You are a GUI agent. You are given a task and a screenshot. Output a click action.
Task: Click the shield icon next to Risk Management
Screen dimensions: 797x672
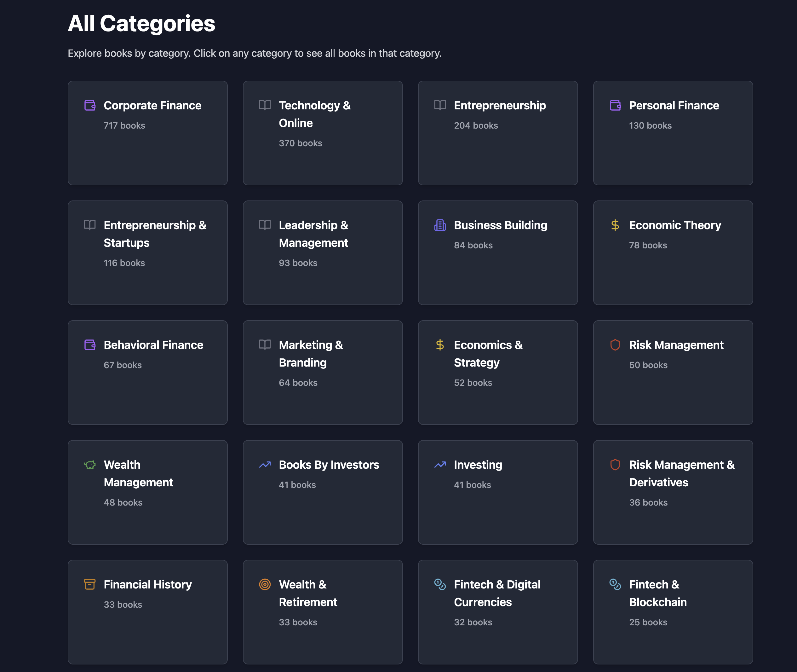coord(615,345)
